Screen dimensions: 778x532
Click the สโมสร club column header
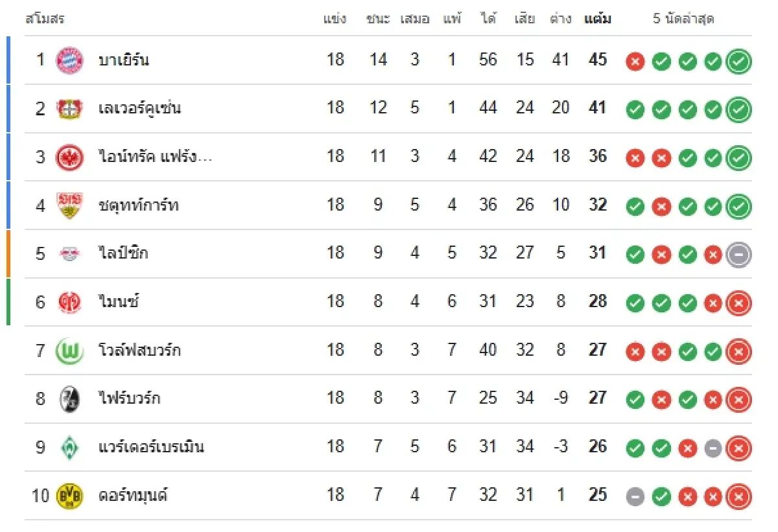45,19
